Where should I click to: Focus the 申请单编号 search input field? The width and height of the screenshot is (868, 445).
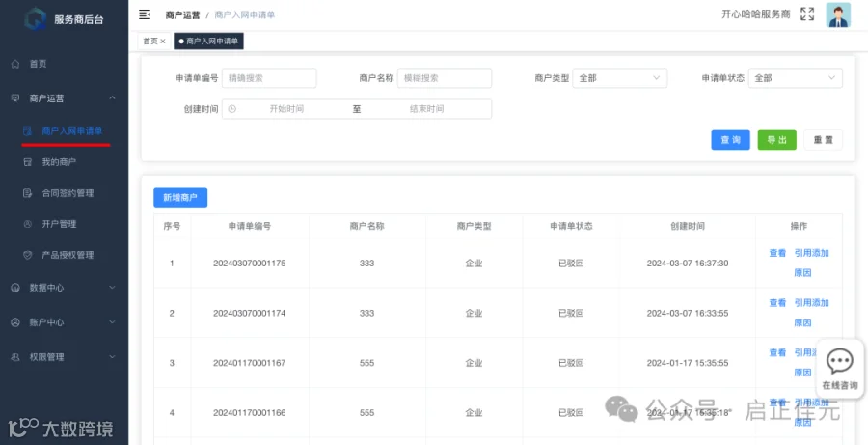pyautogui.click(x=269, y=78)
